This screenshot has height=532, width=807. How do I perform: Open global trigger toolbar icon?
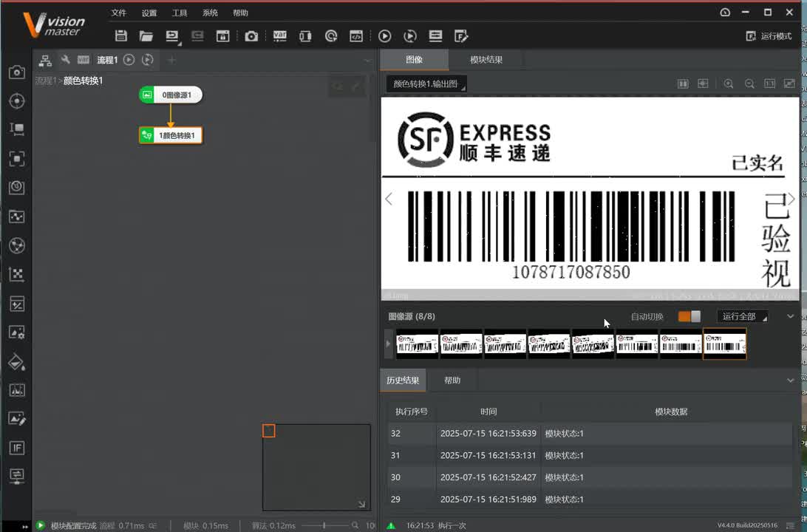[331, 36]
